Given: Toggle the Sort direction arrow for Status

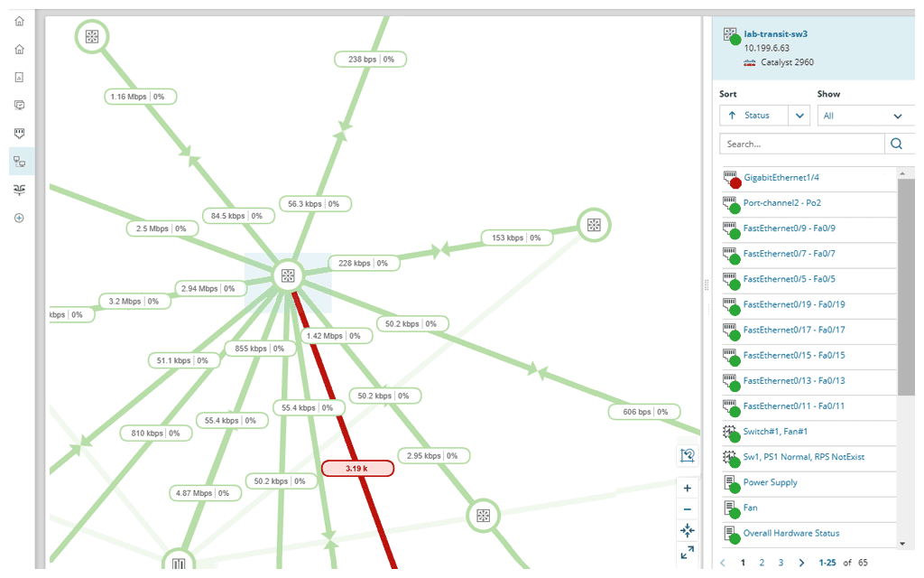Looking at the screenshot, I should (x=730, y=115).
